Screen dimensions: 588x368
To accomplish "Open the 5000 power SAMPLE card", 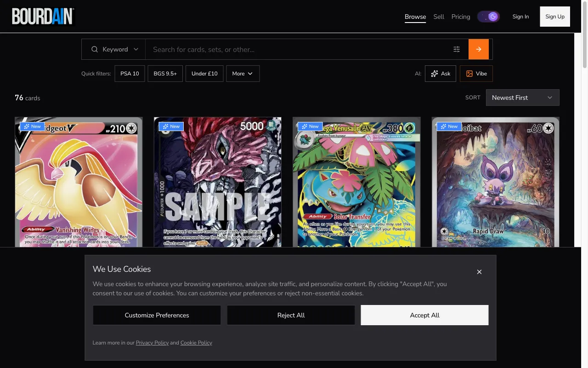I will [218, 182].
